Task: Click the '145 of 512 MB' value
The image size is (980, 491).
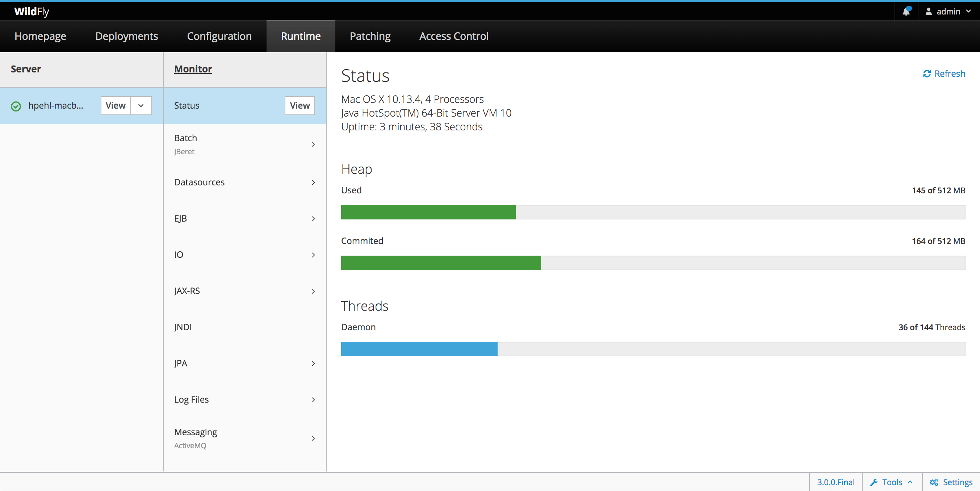Action: tap(938, 190)
